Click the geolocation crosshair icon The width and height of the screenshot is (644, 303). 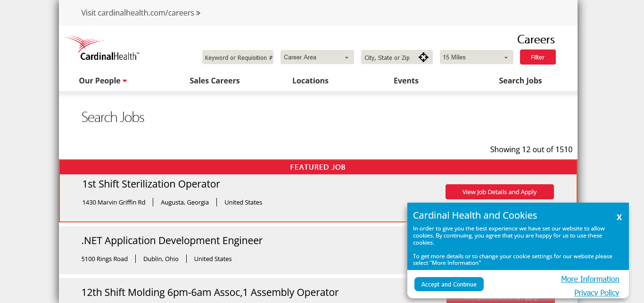[423, 57]
